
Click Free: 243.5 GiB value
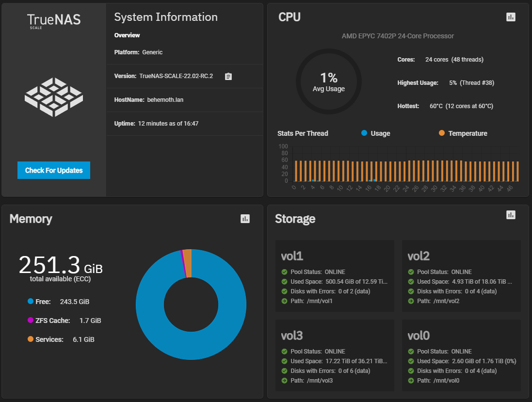[x=75, y=302]
